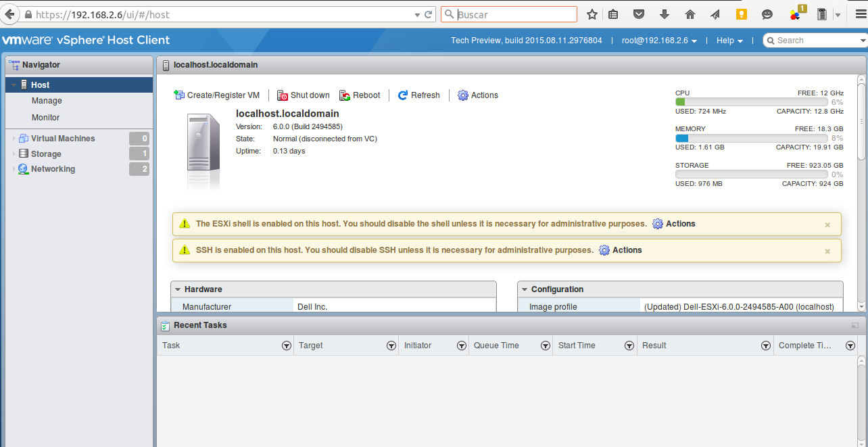The image size is (868, 447).
Task: Open Queue Time column filter dropdown
Action: pyautogui.click(x=545, y=346)
